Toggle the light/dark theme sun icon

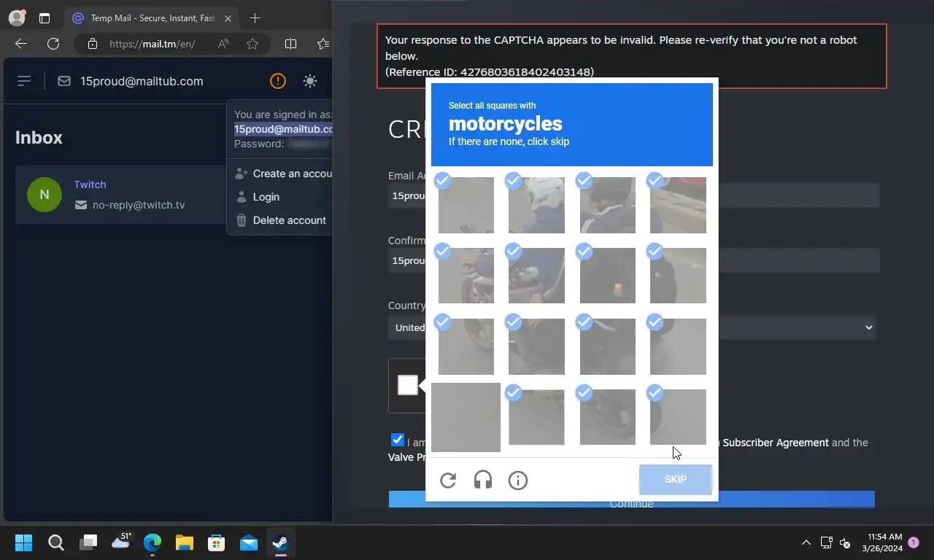(x=310, y=81)
